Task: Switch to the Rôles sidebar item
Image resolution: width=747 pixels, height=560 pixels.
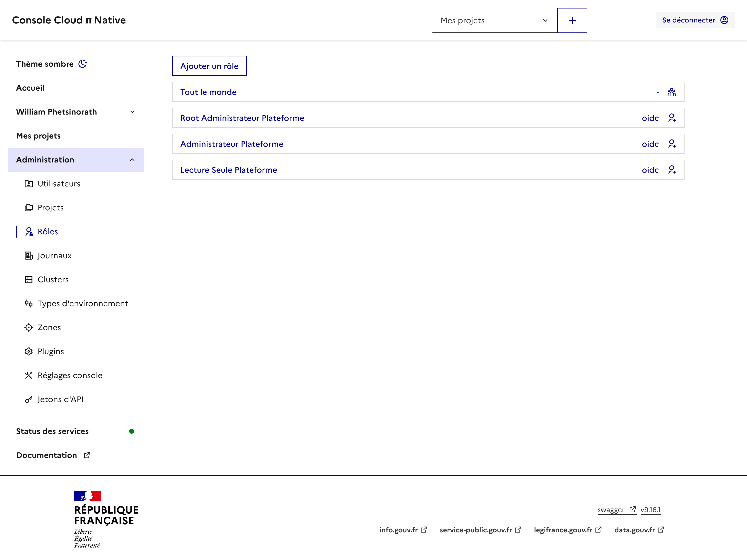Action: [48, 232]
